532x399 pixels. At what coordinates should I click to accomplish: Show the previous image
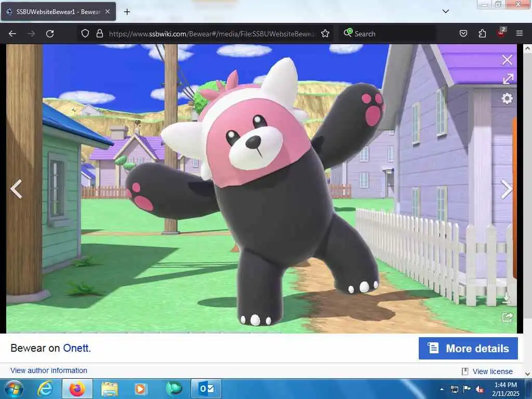click(x=16, y=189)
